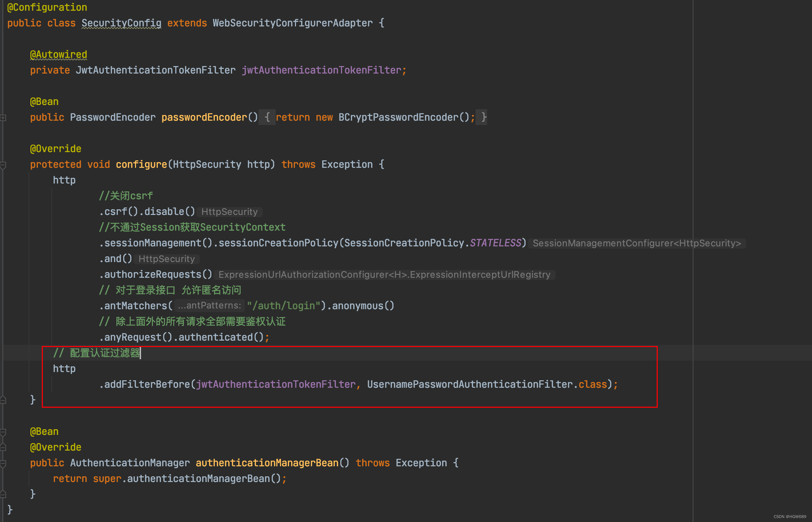Click the ...antPatterns: parameter hint
This screenshot has height=522, width=812.
tap(210, 305)
